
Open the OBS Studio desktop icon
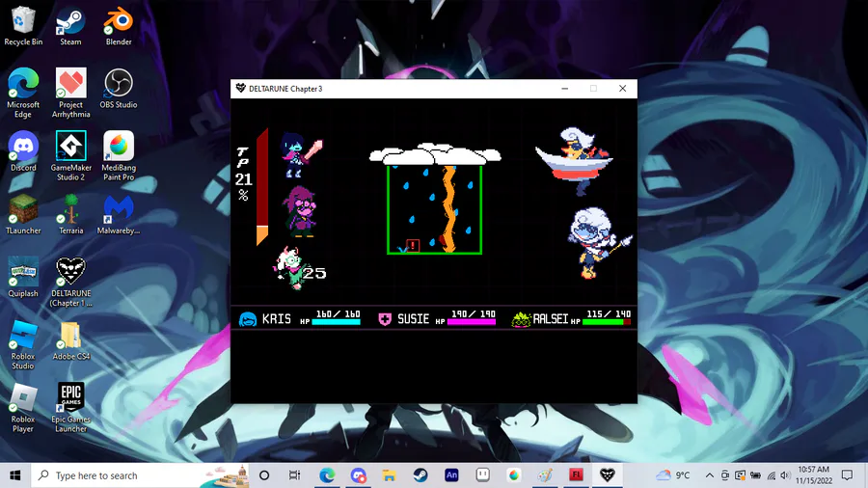tap(119, 89)
